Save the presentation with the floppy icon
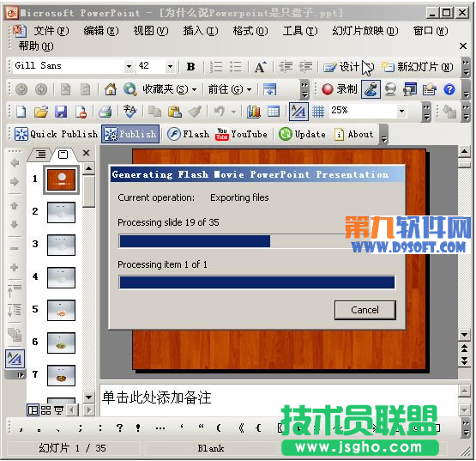 [61, 112]
